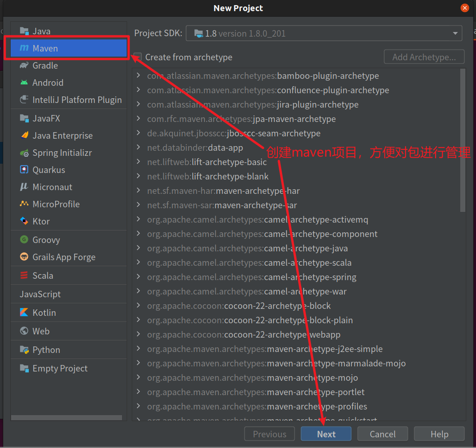Viewport: 476px width, 448px height.
Task: Click the Python folder icon
Action: pyautogui.click(x=24, y=349)
